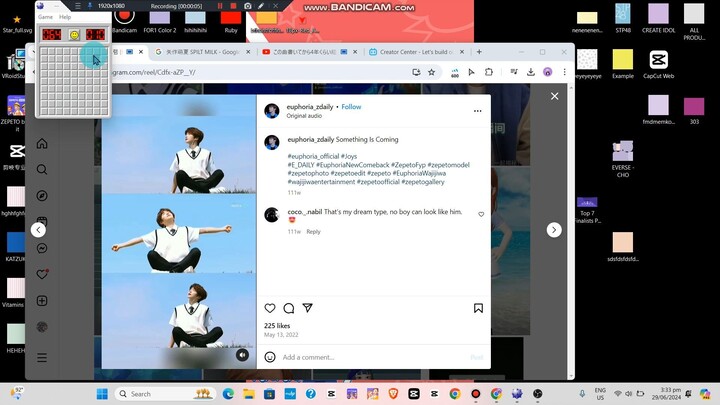720x405 pixels.
Task: Click the taskbar Search box
Action: [x=165, y=394]
